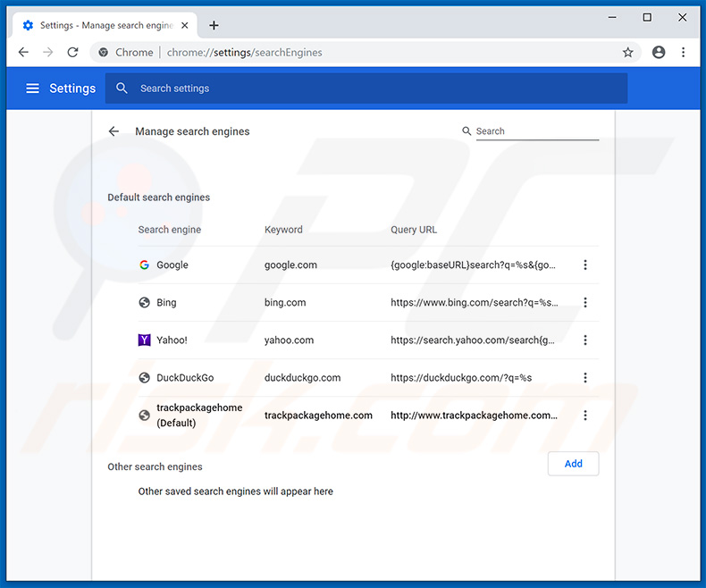Click the globe icon next to DuckDuckGo
Image resolution: width=706 pixels, height=588 pixels.
click(144, 378)
